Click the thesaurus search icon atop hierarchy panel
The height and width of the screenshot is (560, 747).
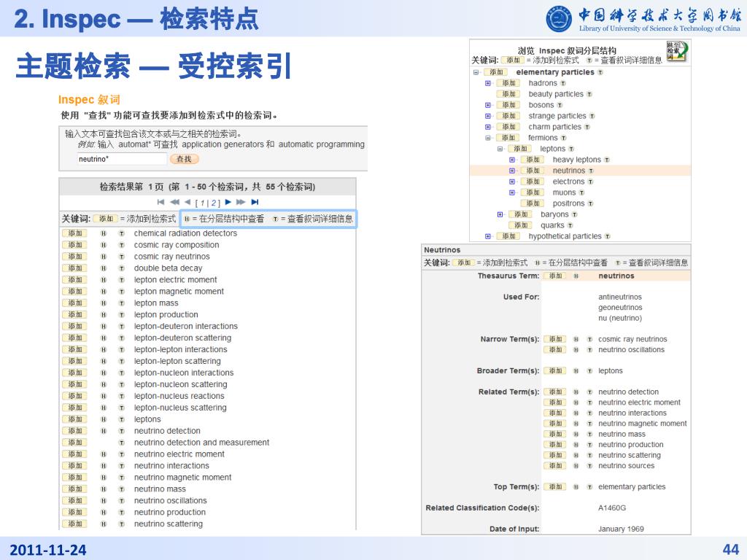point(677,51)
